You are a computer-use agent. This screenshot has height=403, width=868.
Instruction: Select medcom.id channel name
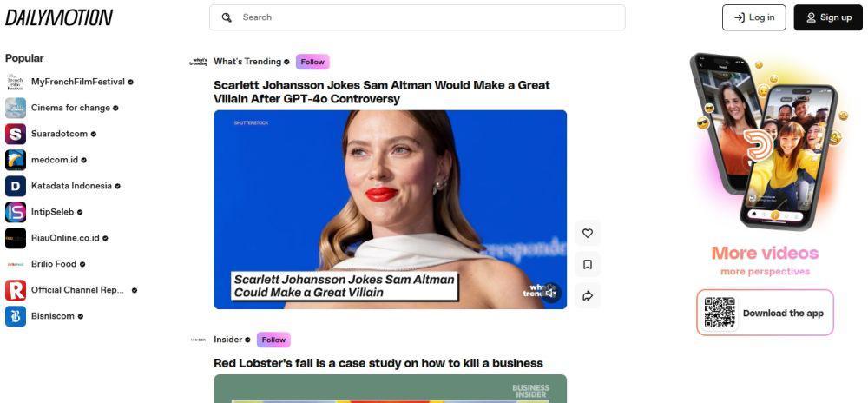point(54,160)
